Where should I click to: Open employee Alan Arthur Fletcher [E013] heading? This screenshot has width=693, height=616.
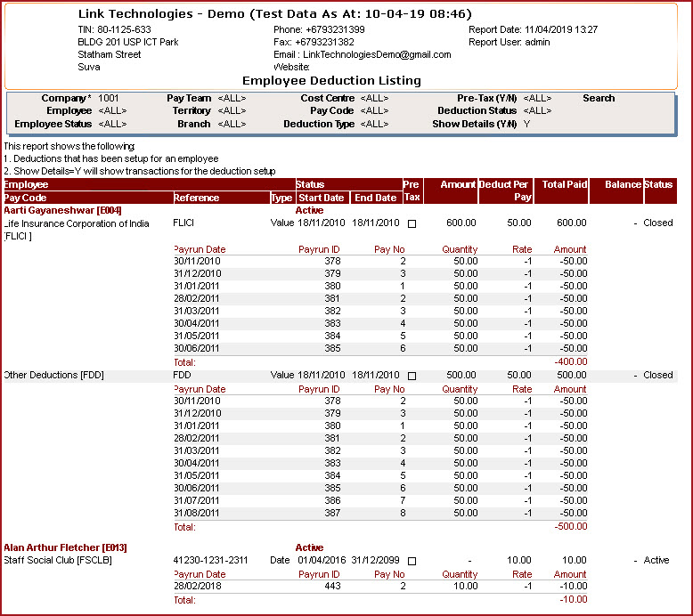pos(64,547)
